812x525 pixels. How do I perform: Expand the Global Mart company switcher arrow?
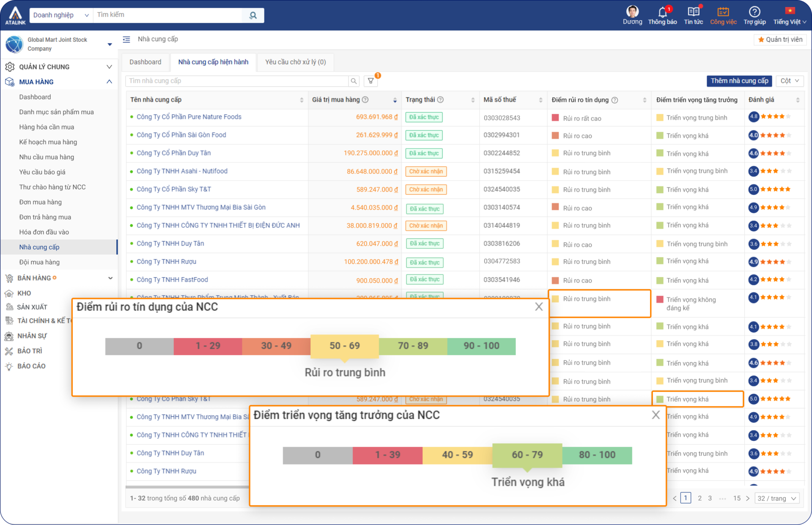(x=110, y=44)
